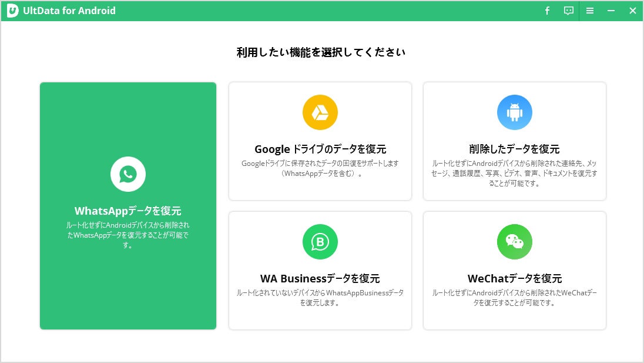Screen dimensions: 644x363
Task: Choose WeChatデータを復元
Action: (514, 271)
